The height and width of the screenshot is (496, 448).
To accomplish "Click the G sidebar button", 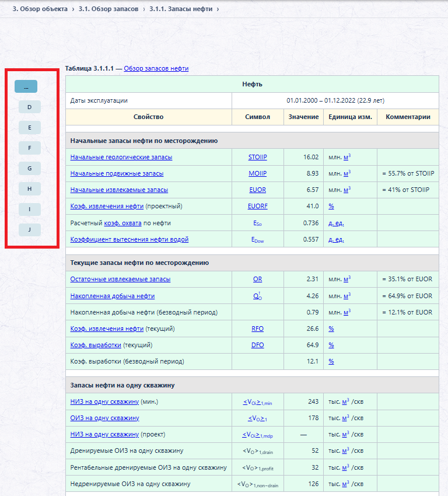I will [x=29, y=168].
